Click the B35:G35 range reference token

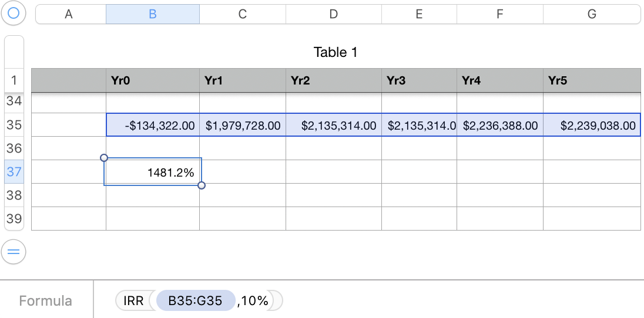(x=195, y=301)
